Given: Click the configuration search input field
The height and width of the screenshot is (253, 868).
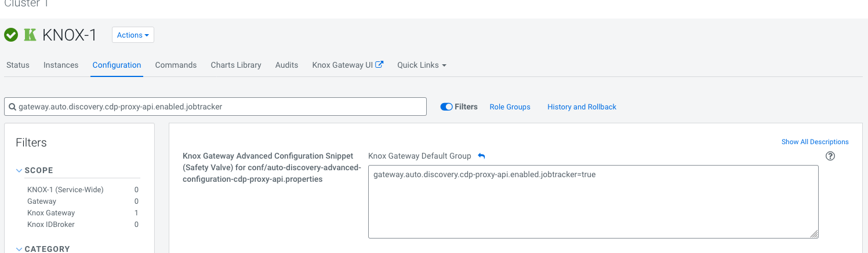Looking at the screenshot, I should click(x=215, y=107).
